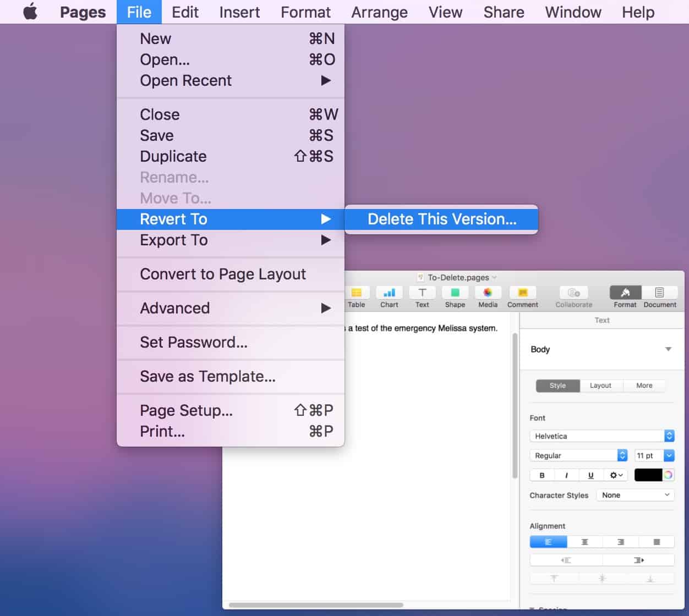The height and width of the screenshot is (616, 689).
Task: Increase the paragraph indent
Action: click(638, 560)
